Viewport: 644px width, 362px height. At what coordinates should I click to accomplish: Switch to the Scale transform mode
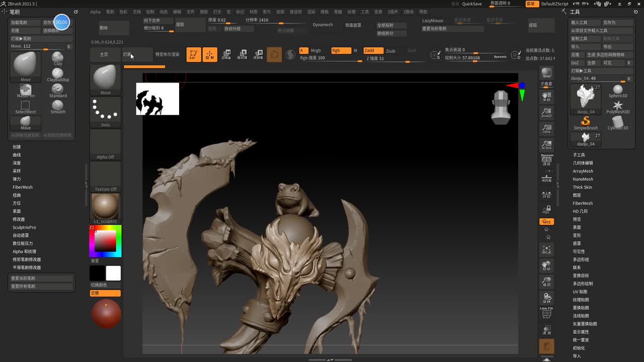(243, 54)
